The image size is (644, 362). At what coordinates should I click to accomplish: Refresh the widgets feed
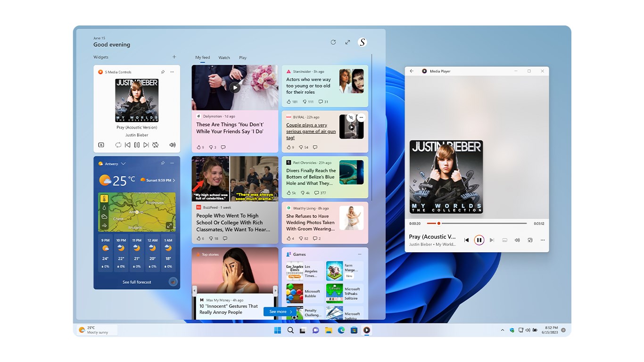point(333,42)
